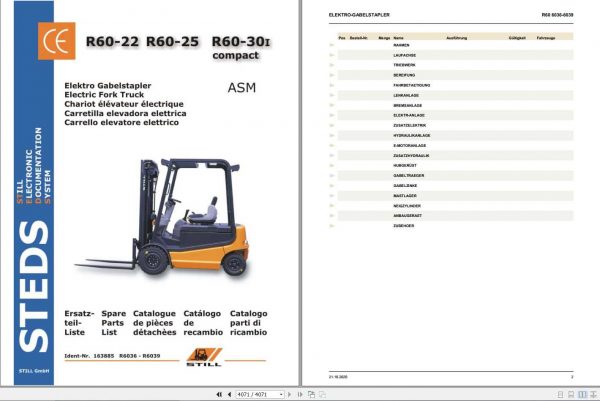
Task: Open the LAUFACHSE entry
Action: coord(404,55)
